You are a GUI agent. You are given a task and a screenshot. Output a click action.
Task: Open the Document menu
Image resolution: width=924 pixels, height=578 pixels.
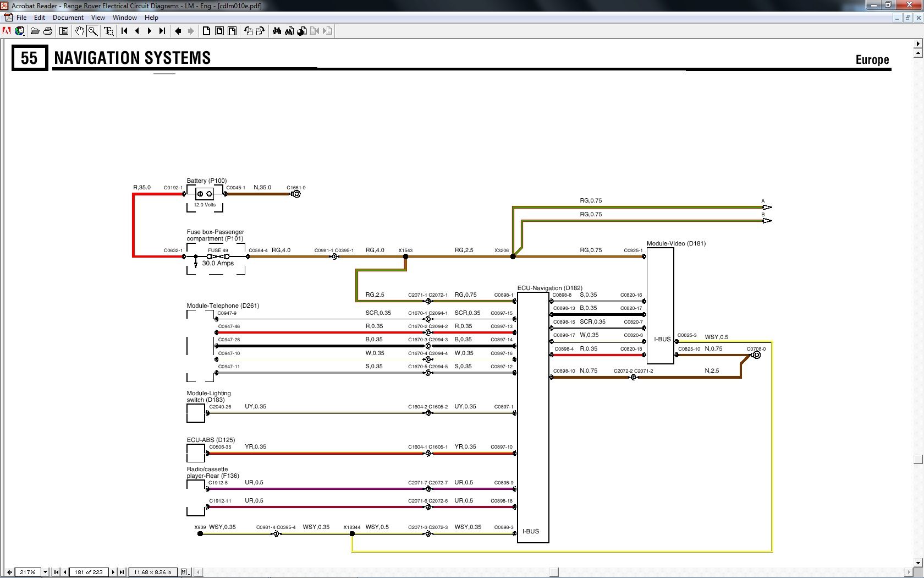pyautogui.click(x=68, y=18)
